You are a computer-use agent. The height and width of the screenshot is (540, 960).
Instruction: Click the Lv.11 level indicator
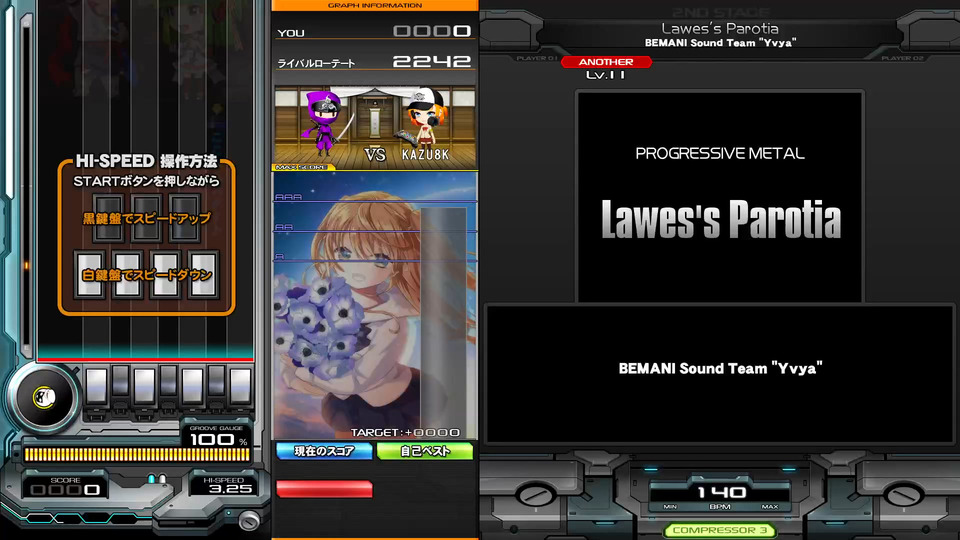point(606,75)
